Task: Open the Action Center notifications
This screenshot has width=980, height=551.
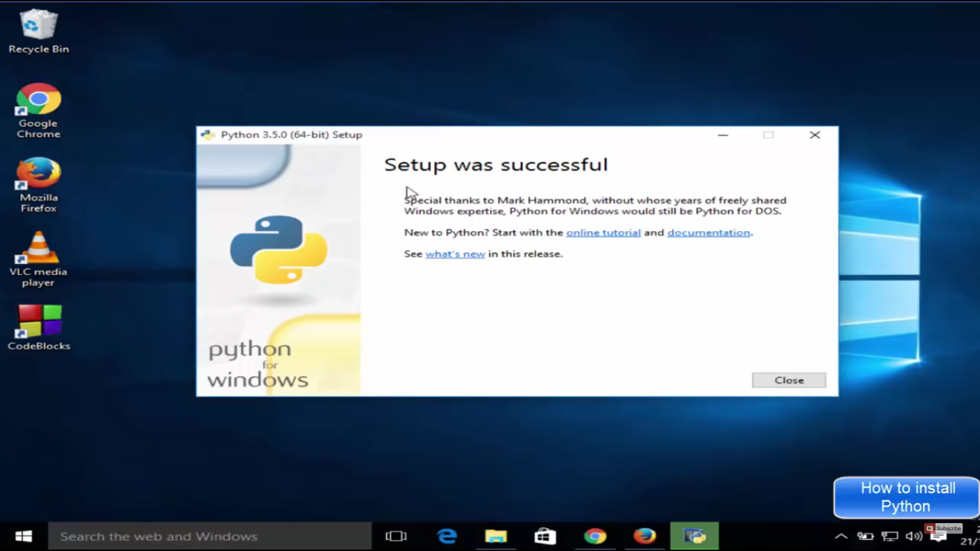Action: coord(938,537)
